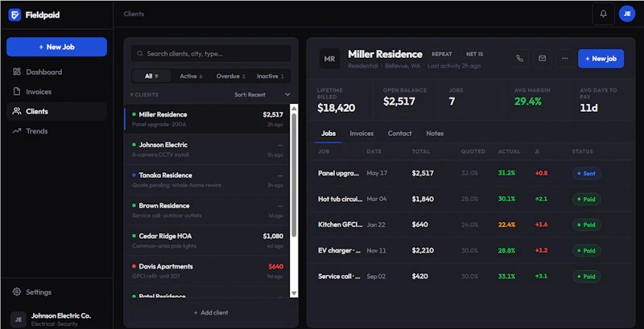
Task: Click the Dashboard grid icon
Action: click(x=17, y=72)
